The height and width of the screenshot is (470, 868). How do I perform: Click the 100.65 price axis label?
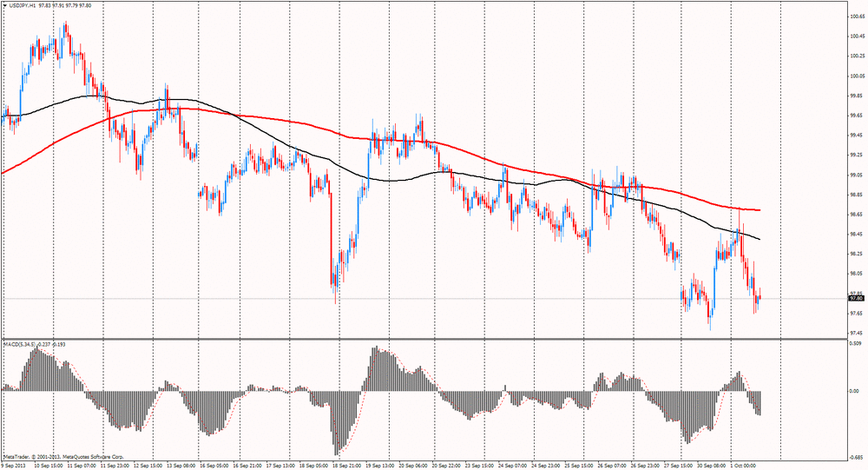point(857,17)
